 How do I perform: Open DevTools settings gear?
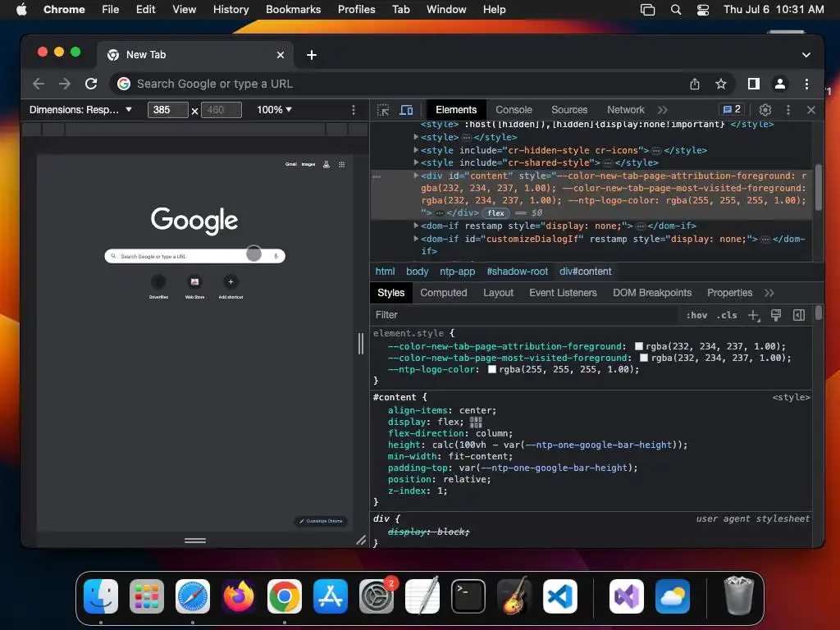tap(765, 110)
